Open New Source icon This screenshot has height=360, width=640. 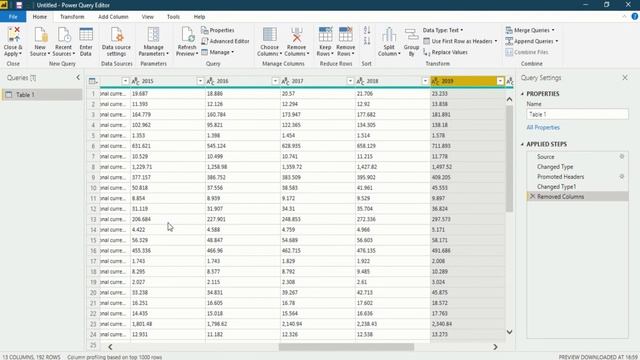point(40,35)
